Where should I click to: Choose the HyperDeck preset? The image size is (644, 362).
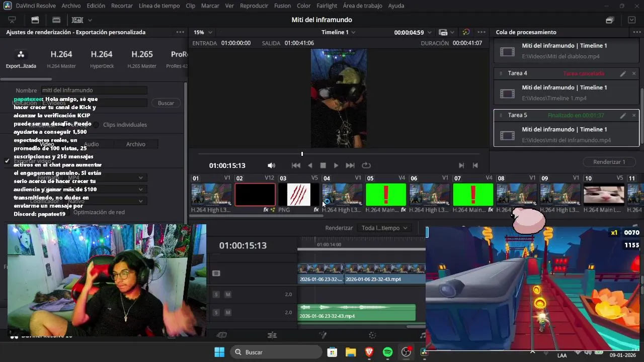[x=102, y=58]
